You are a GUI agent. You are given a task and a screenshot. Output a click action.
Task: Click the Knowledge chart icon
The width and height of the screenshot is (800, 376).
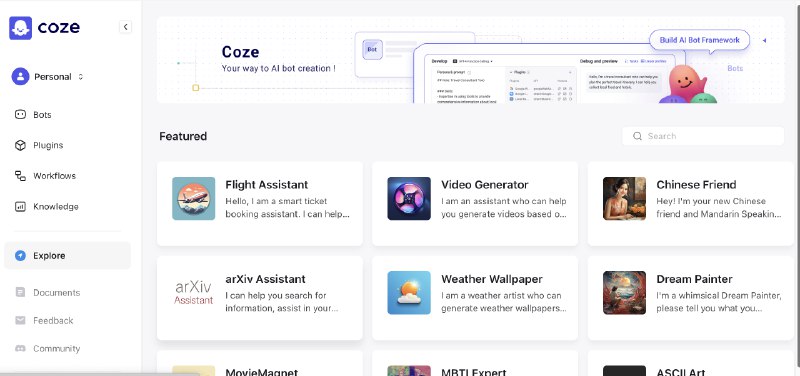pos(20,207)
